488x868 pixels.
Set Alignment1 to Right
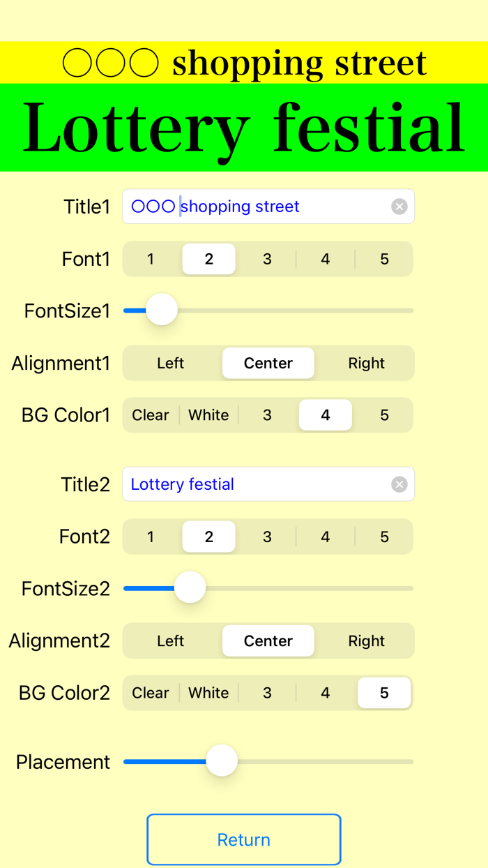coord(367,363)
